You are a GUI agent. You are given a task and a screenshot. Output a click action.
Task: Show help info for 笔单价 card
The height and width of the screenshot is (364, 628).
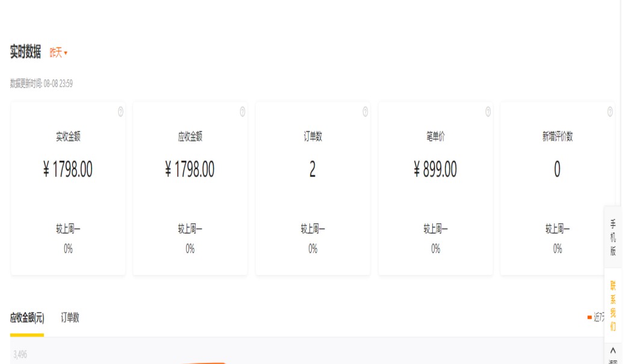(488, 111)
